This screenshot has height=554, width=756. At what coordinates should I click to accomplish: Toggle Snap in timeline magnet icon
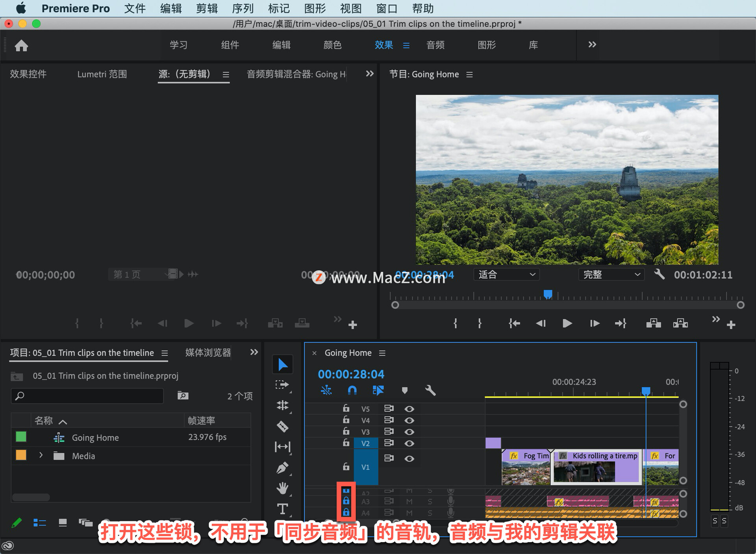[x=352, y=390]
